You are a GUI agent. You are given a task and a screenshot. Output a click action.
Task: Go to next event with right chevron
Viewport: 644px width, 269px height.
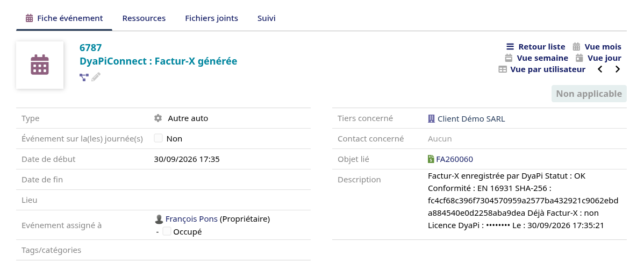(617, 69)
